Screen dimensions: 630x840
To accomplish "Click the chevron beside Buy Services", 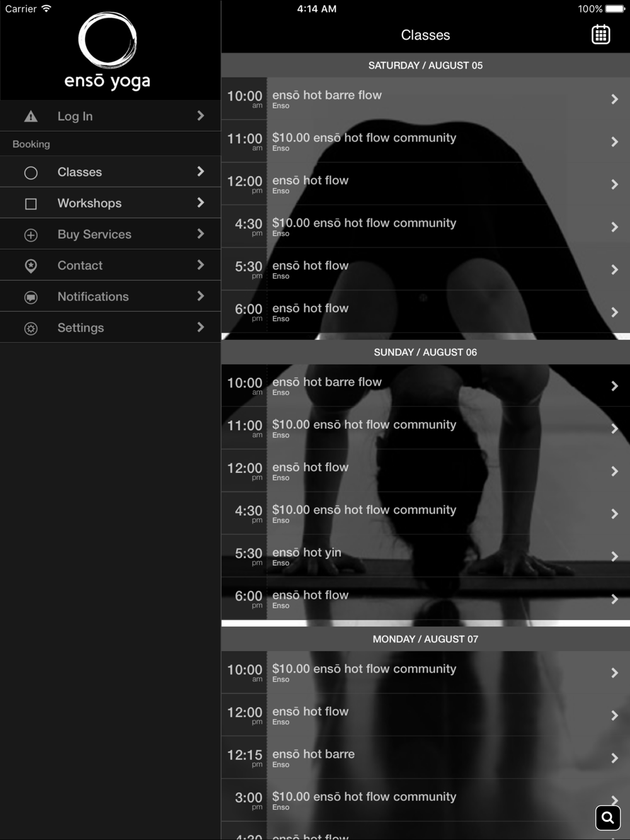I will [x=200, y=234].
